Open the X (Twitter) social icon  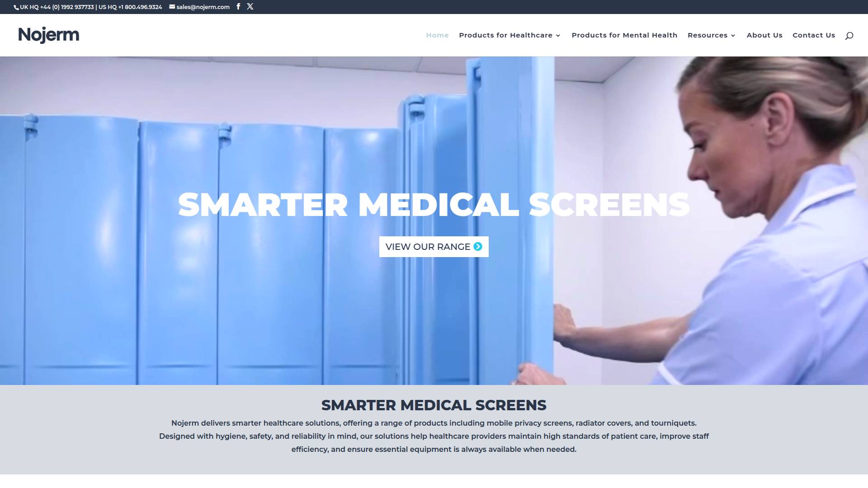250,7
